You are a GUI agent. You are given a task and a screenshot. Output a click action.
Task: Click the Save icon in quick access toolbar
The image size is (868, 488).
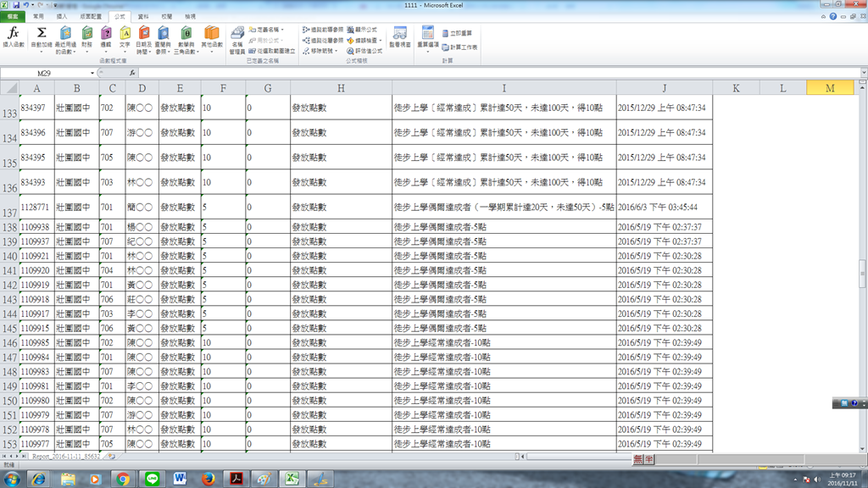coord(16,5)
